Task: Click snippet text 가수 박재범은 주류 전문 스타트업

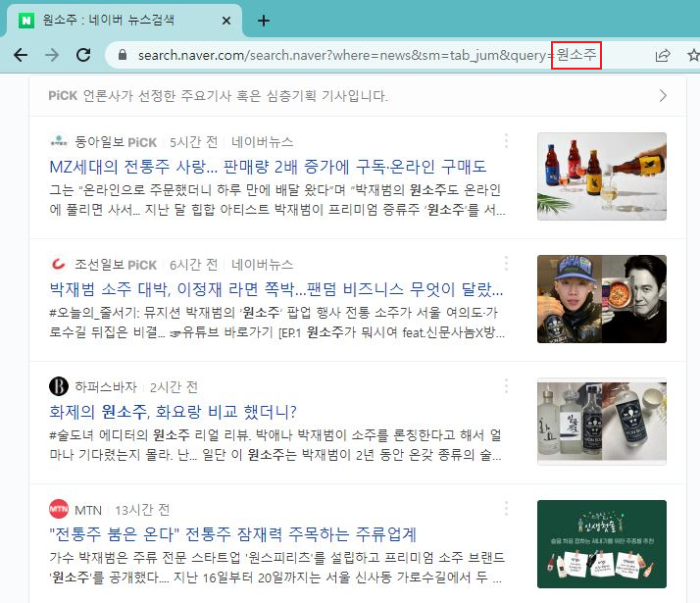Action: point(276,568)
